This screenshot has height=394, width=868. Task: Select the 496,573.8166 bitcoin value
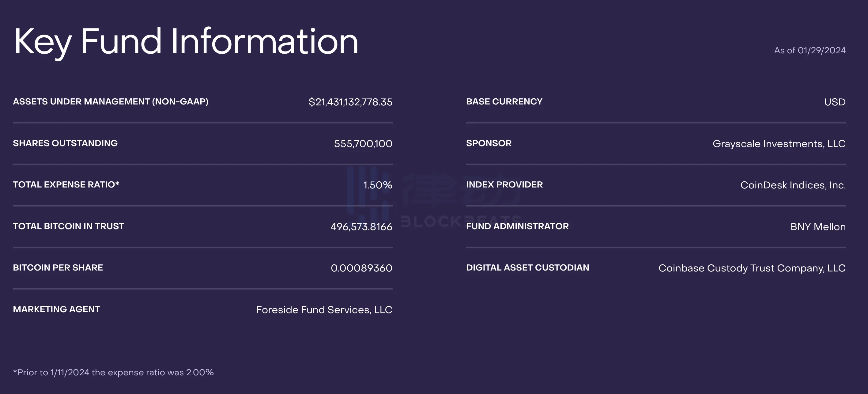[x=361, y=226]
